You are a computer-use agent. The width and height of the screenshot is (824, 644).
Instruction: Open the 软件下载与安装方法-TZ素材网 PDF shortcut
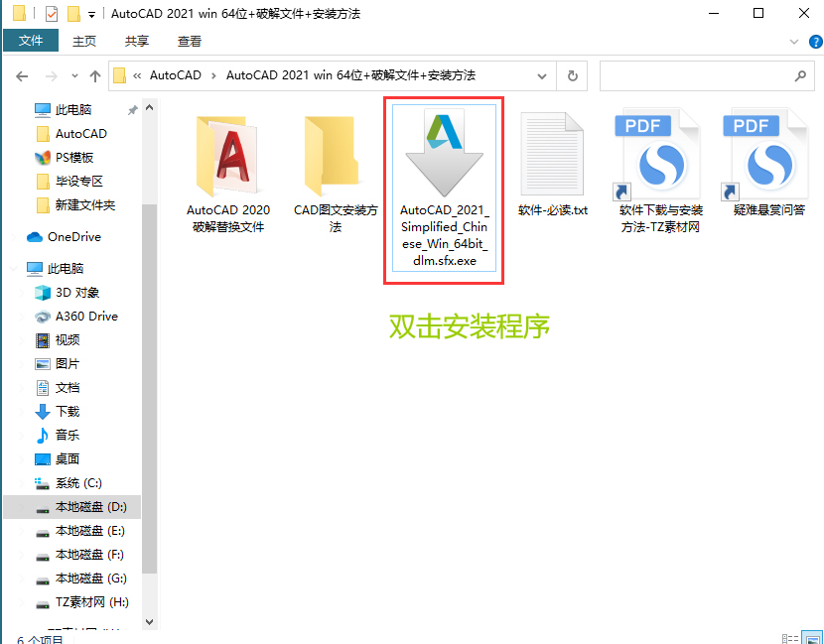click(x=660, y=171)
